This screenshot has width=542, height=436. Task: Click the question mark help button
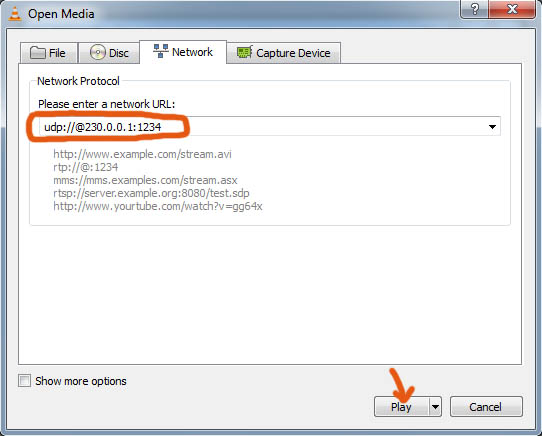[475, 9]
